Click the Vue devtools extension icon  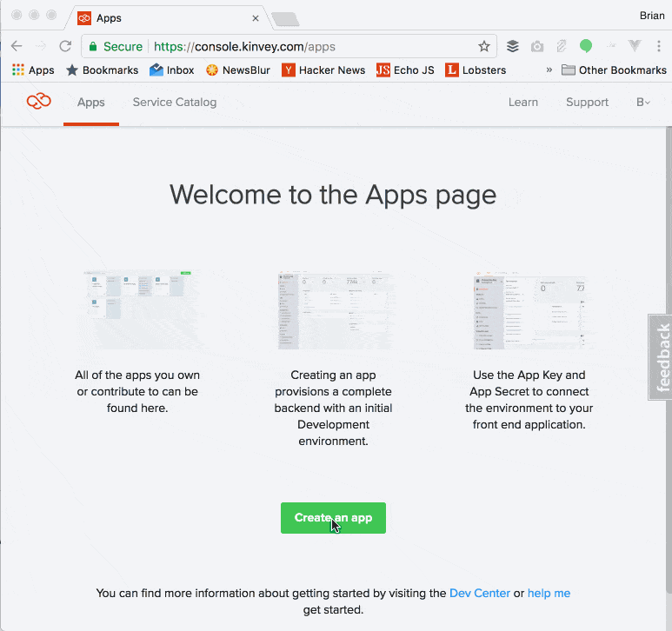635,45
